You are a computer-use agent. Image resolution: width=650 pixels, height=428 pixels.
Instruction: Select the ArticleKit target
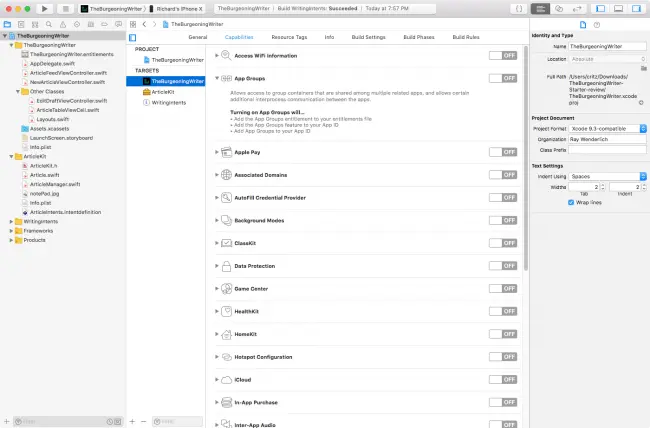click(165, 92)
